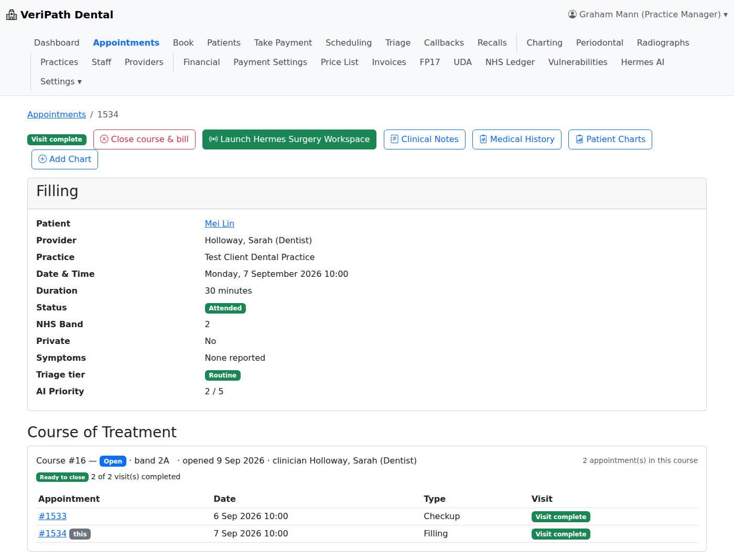Click the plus icon in Add Chart button

click(42, 159)
